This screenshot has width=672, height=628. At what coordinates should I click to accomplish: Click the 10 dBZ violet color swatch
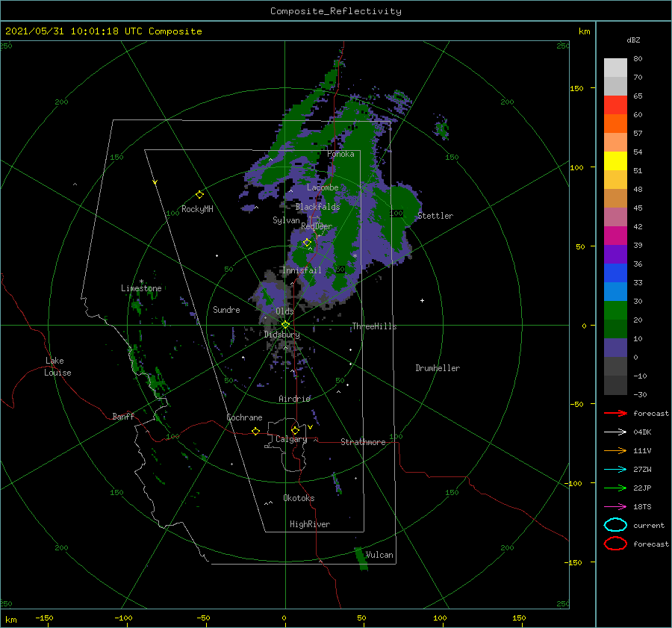(615, 348)
